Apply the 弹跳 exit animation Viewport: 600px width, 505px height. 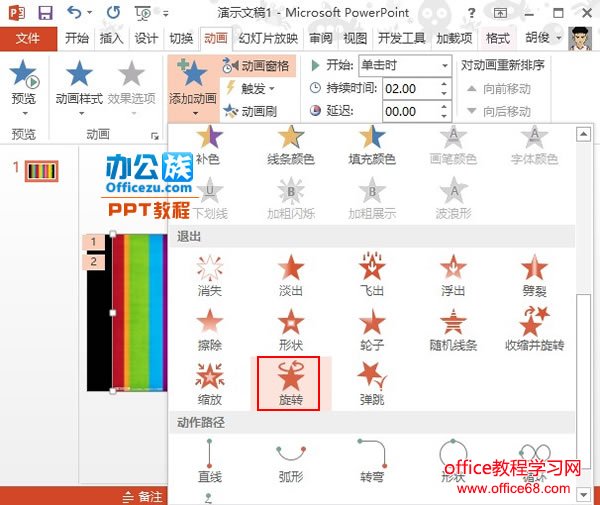tap(372, 384)
